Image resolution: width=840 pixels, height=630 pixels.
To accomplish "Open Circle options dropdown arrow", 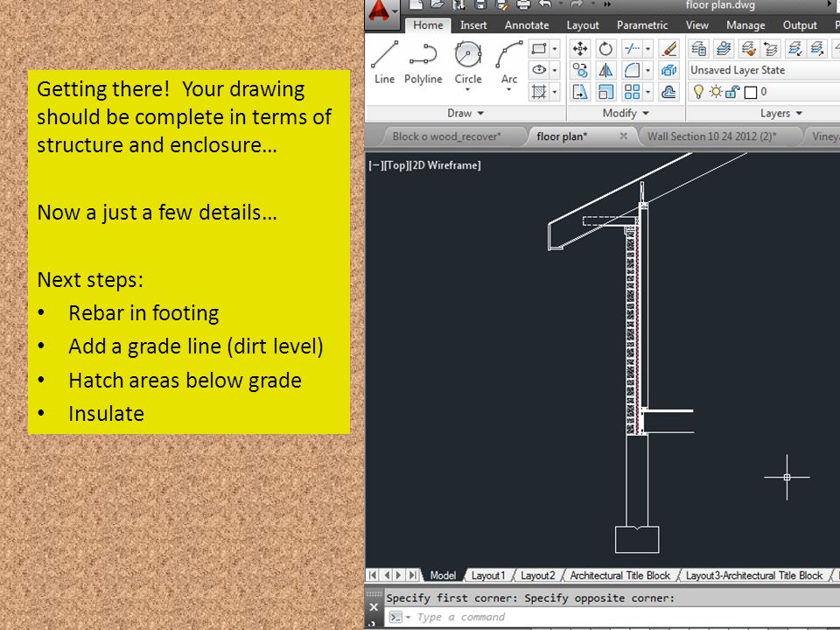I will [467, 89].
